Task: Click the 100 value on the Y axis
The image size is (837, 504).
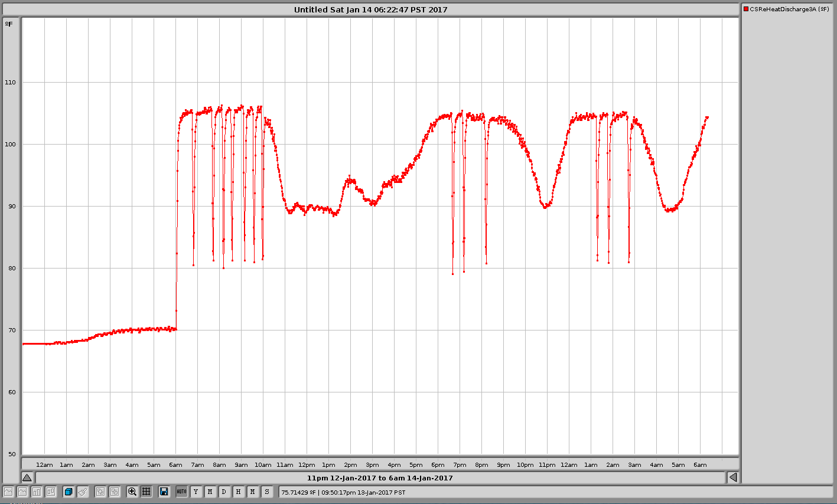Action: 11,145
